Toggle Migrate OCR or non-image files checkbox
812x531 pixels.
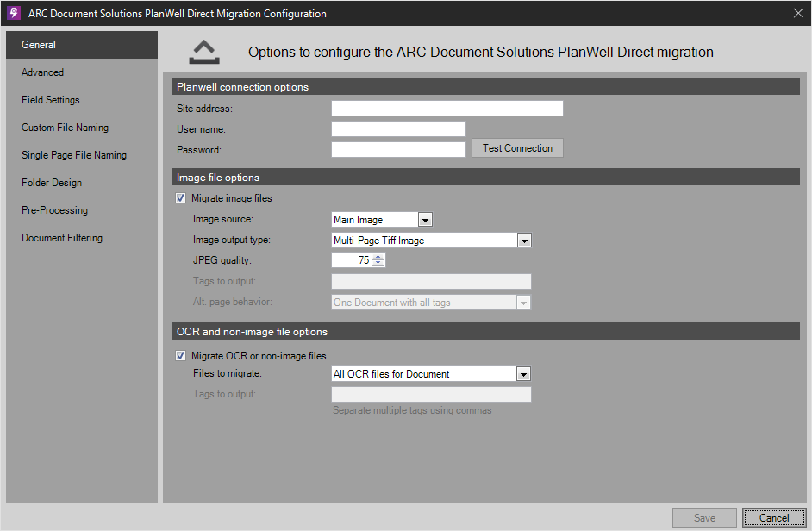pyautogui.click(x=180, y=355)
